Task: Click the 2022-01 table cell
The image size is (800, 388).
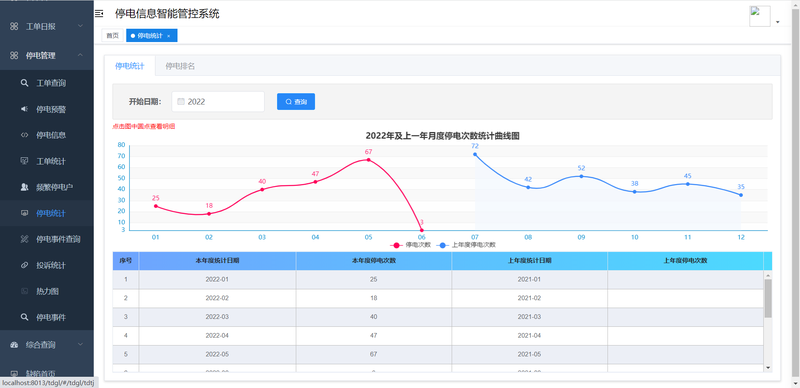Action: tap(217, 280)
